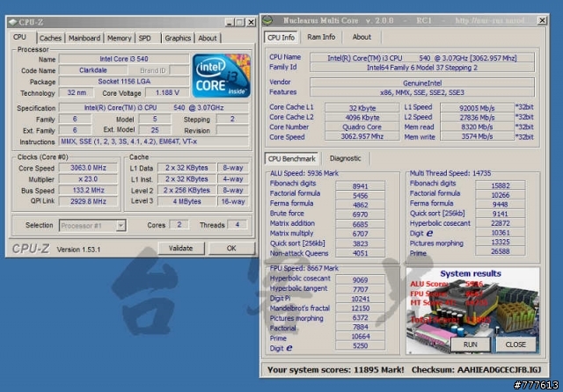Click the Your system scores 11895 Mark text
Viewport: 563px width, 392px height.
(x=335, y=370)
